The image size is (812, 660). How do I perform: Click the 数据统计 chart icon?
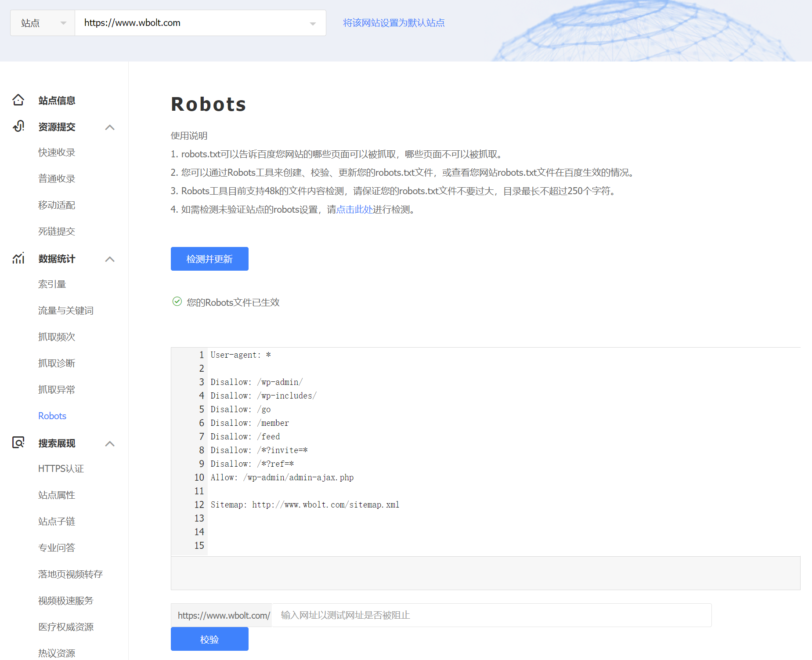(18, 258)
